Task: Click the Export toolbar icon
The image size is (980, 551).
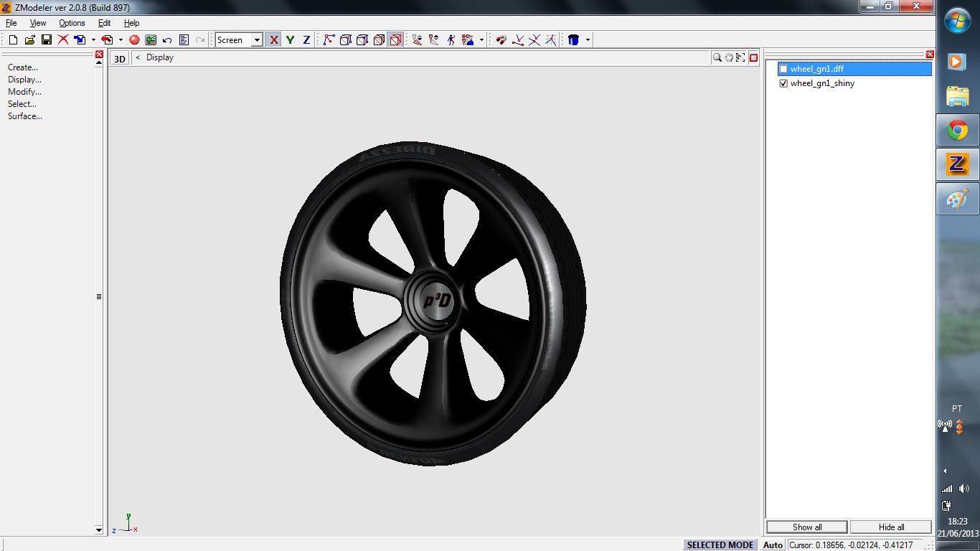Action: point(107,40)
